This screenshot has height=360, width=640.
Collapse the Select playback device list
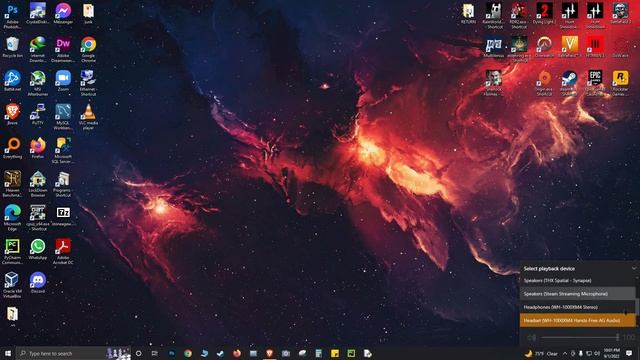tap(634, 269)
